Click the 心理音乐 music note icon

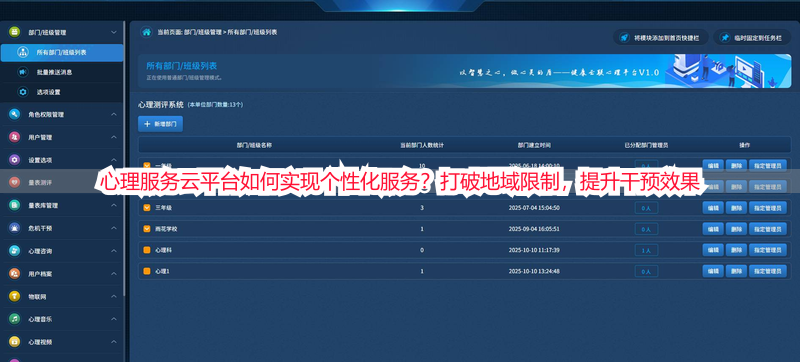click(x=14, y=319)
